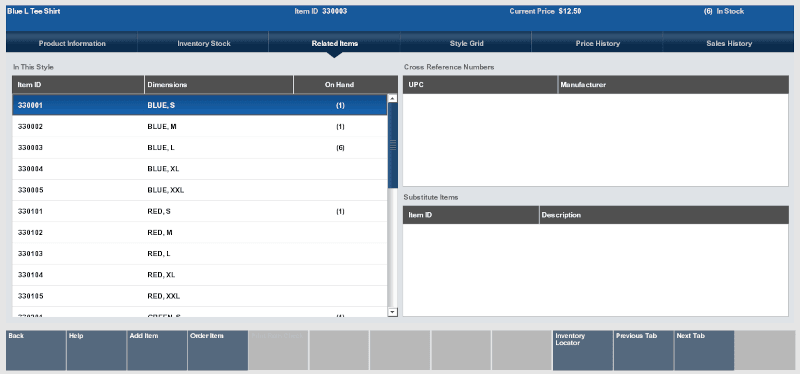Click the RED, L dimension cell
Image resolution: width=800 pixels, height=374 pixels.
tap(159, 254)
